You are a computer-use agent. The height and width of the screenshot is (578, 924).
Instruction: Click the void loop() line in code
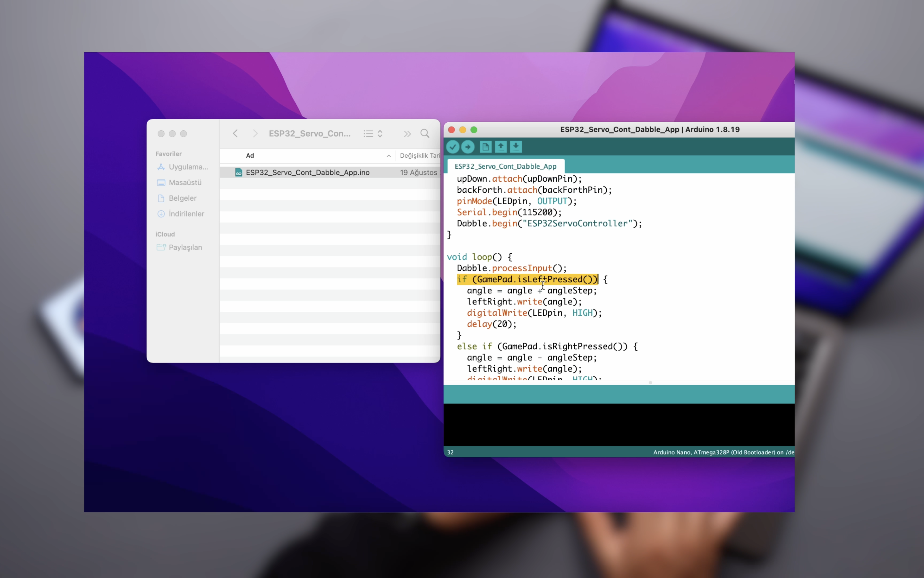point(480,257)
